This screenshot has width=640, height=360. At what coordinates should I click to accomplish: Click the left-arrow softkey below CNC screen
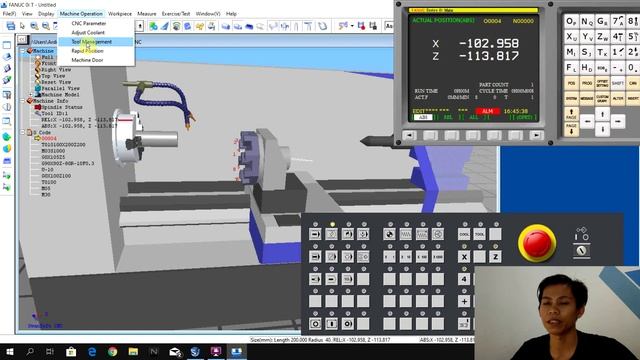point(409,135)
